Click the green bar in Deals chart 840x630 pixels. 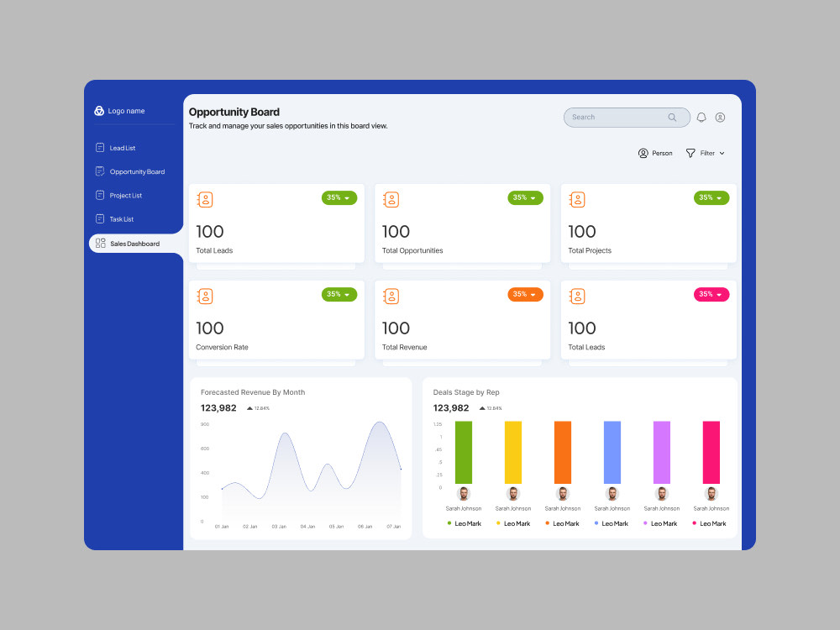point(464,452)
